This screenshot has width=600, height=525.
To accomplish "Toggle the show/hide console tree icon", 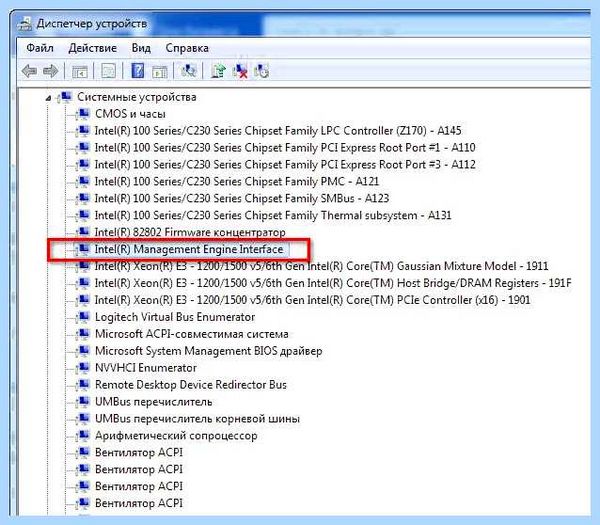I will click(80, 71).
